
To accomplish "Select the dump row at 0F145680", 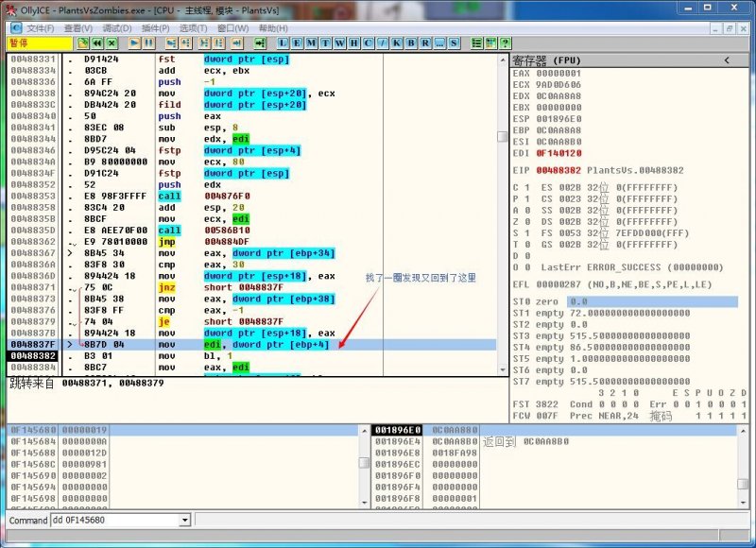I will click(x=182, y=430).
